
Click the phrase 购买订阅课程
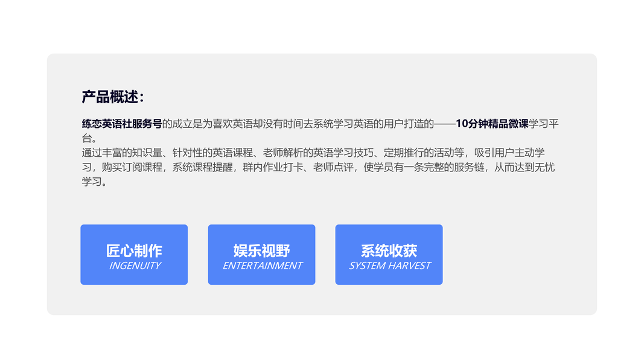point(132,168)
